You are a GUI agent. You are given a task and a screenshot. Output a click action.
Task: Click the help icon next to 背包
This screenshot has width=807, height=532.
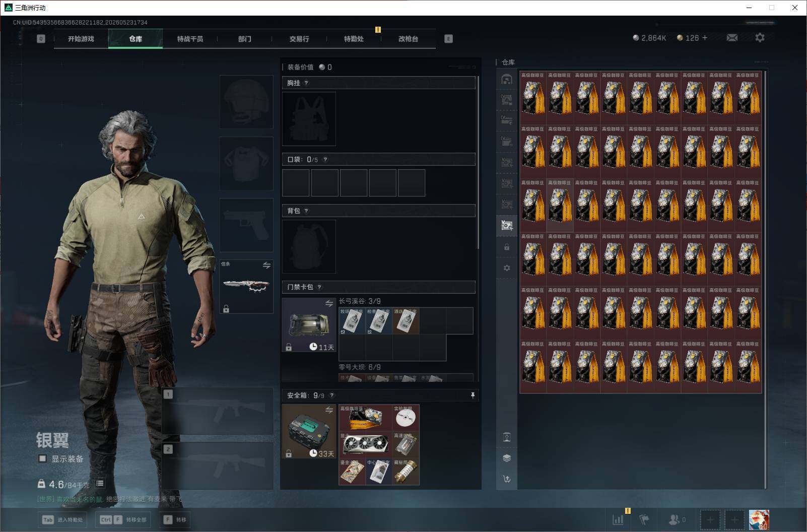click(x=306, y=211)
